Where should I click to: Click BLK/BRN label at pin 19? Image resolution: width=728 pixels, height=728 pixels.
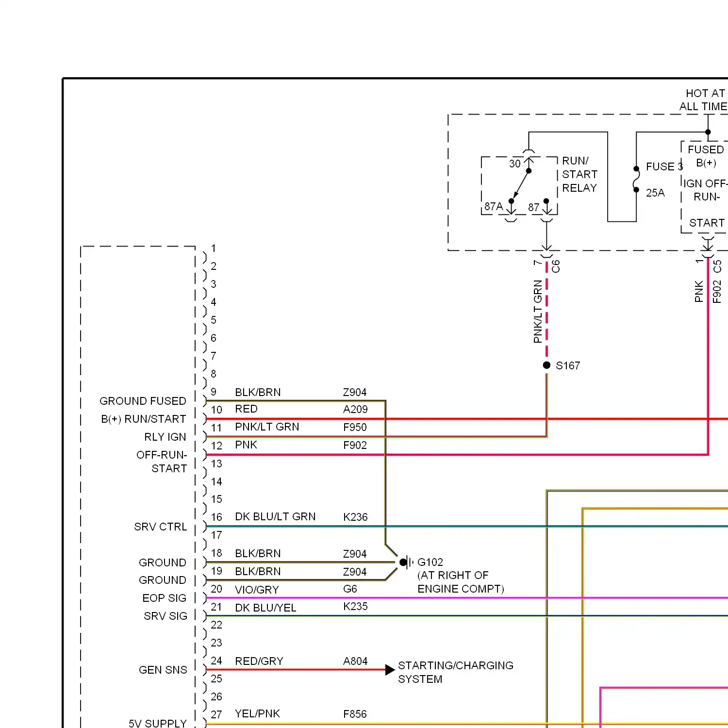pyautogui.click(x=258, y=571)
